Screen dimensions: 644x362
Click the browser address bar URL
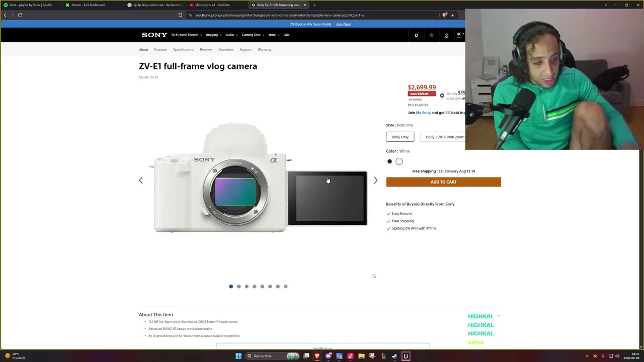coord(280,15)
